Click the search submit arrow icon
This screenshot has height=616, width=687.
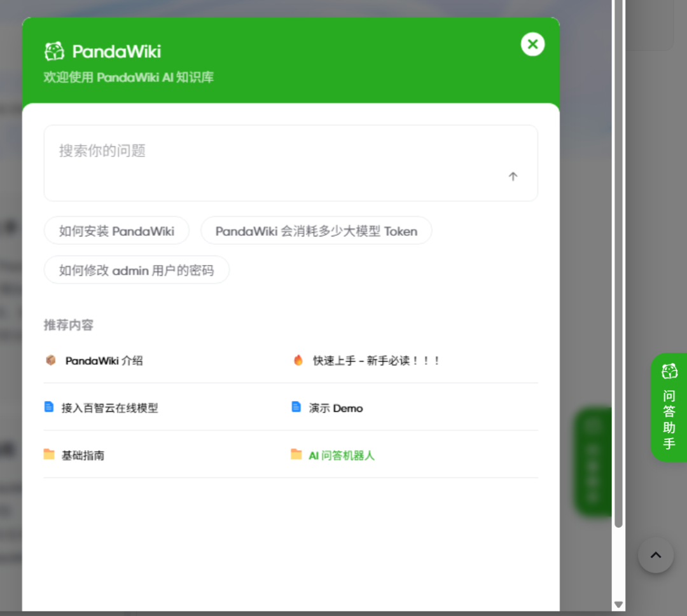click(513, 176)
